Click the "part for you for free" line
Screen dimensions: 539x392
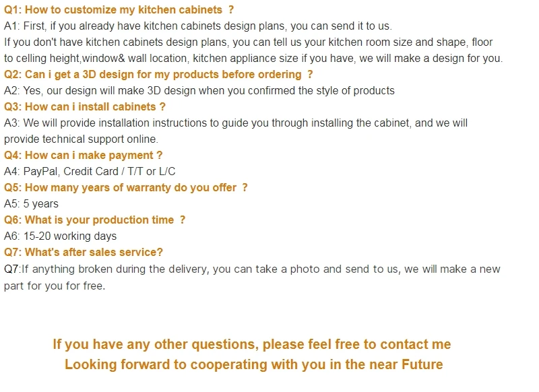(x=55, y=286)
